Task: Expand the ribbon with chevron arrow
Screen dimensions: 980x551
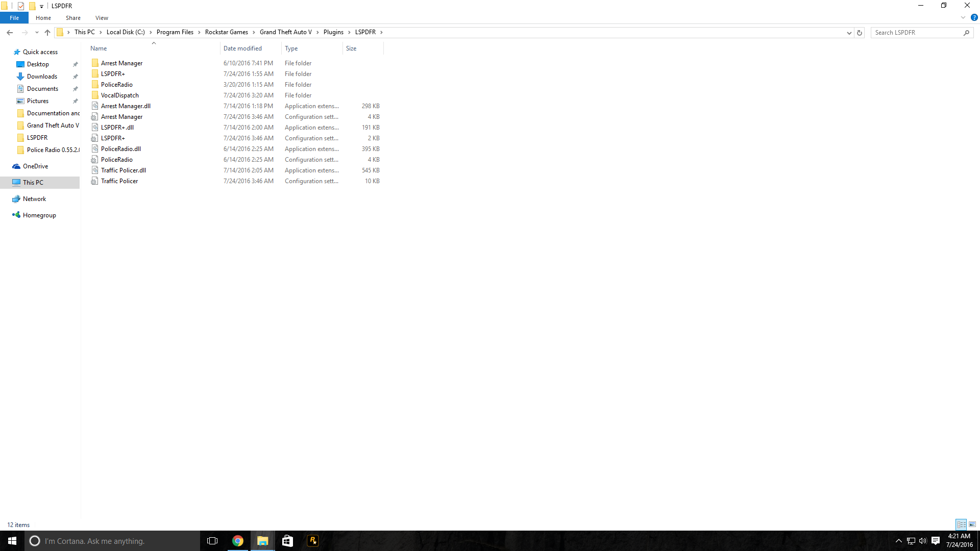Action: (x=963, y=17)
